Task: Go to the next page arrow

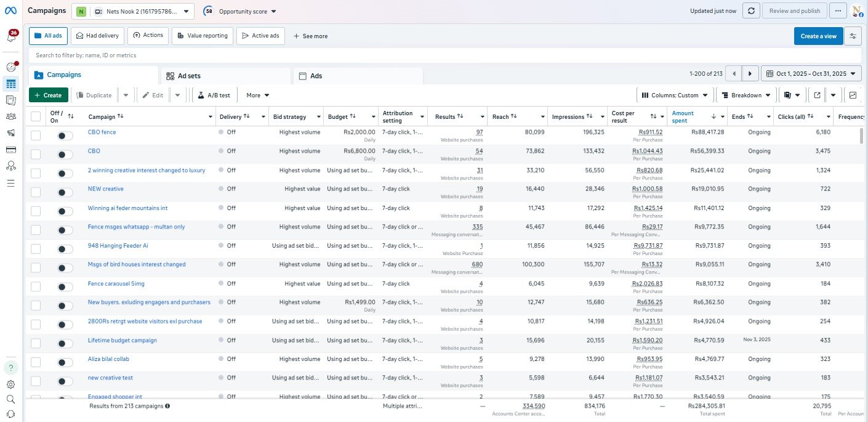Action: (750, 74)
